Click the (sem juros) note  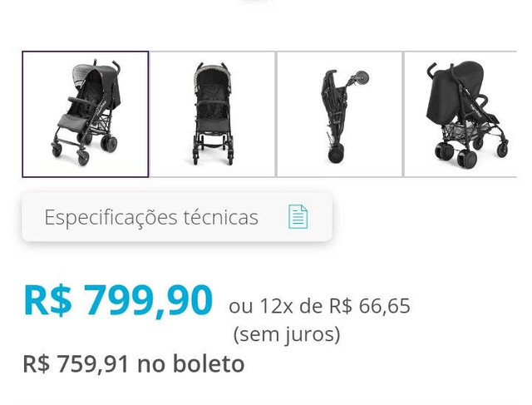point(287,334)
